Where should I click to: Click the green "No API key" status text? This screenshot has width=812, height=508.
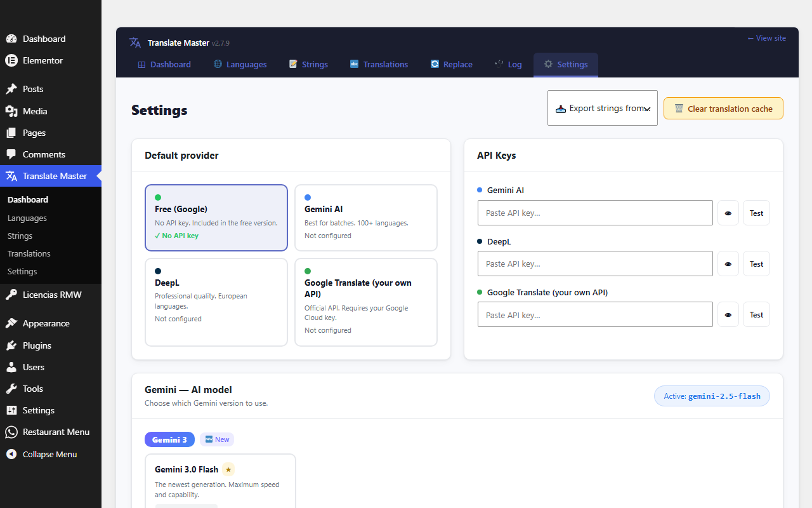coord(176,236)
